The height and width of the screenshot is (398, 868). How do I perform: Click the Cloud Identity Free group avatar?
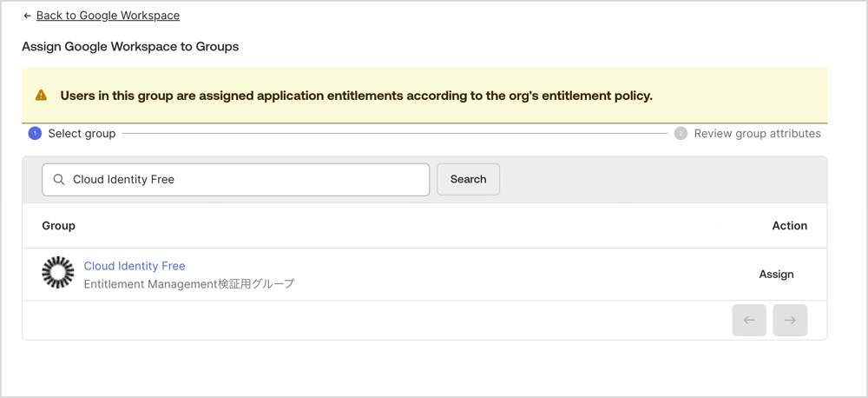[x=58, y=272]
